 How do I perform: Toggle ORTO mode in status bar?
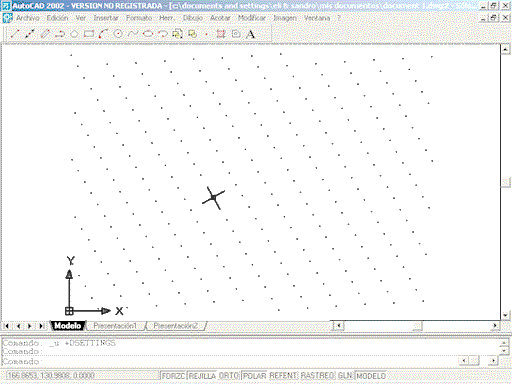pos(229,376)
